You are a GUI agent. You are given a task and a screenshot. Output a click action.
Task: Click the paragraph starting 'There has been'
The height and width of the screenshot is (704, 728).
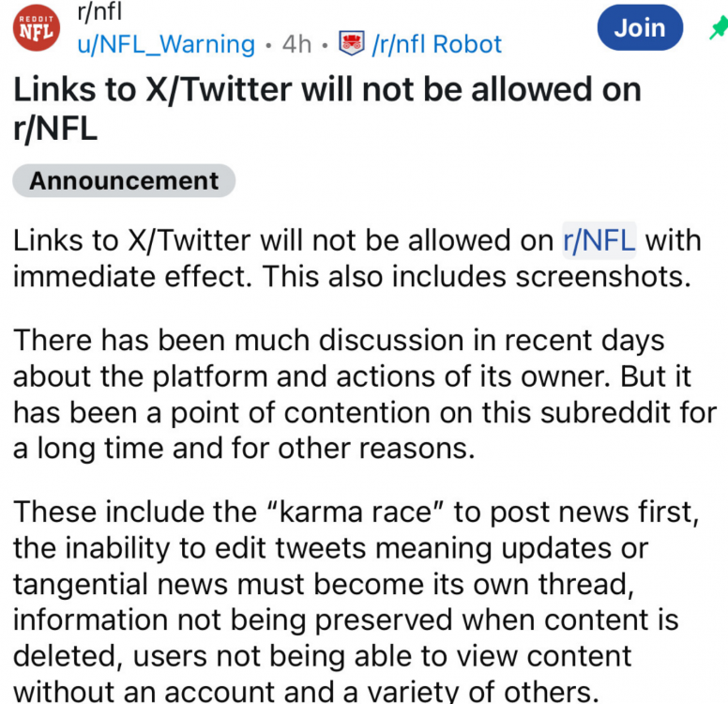point(364,393)
